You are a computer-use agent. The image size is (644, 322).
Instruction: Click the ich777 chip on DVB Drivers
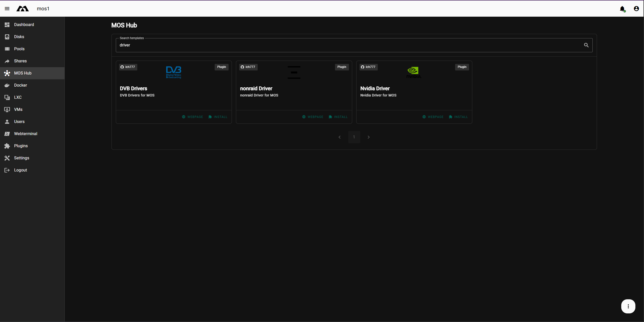(128, 67)
